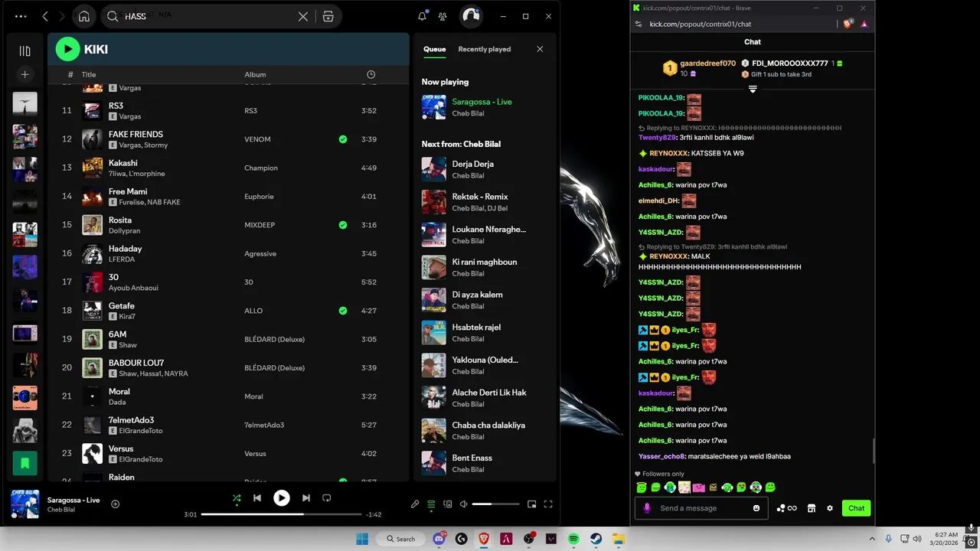Enter full screen in Spotify
The image size is (980, 551).
tap(548, 504)
